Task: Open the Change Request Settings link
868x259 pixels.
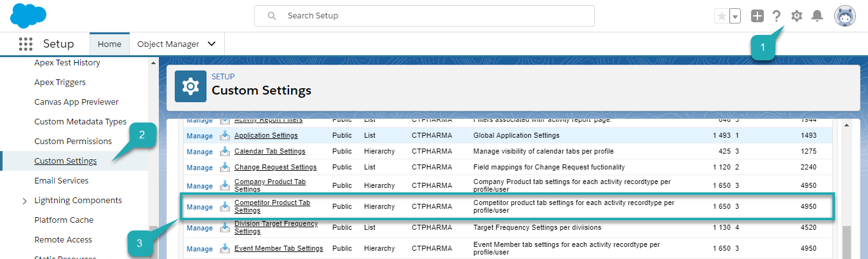Action: click(275, 167)
